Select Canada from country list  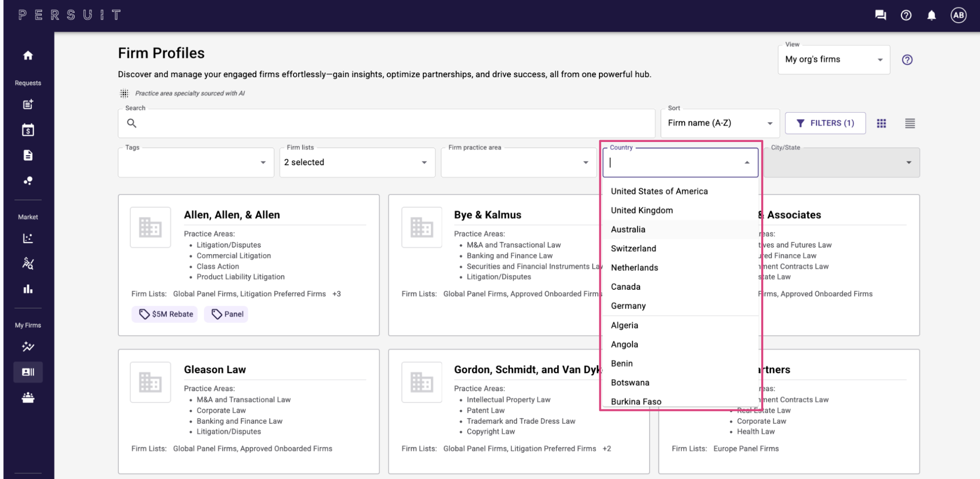tap(680, 287)
